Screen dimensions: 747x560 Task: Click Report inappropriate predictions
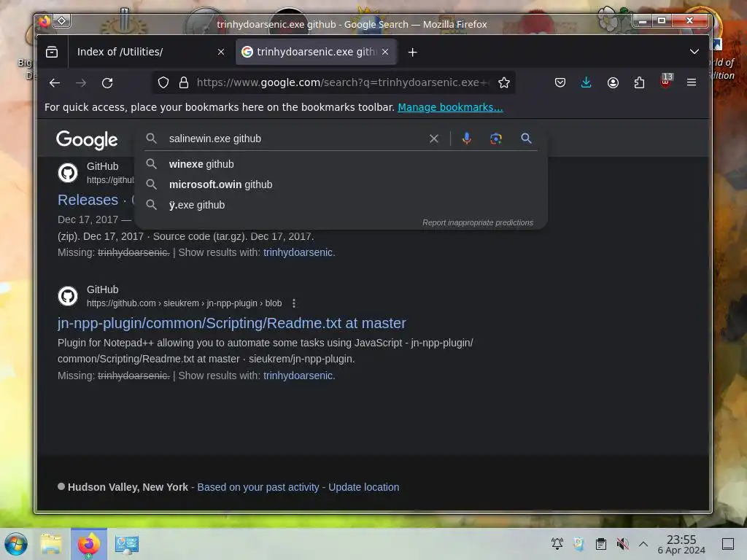point(478,223)
